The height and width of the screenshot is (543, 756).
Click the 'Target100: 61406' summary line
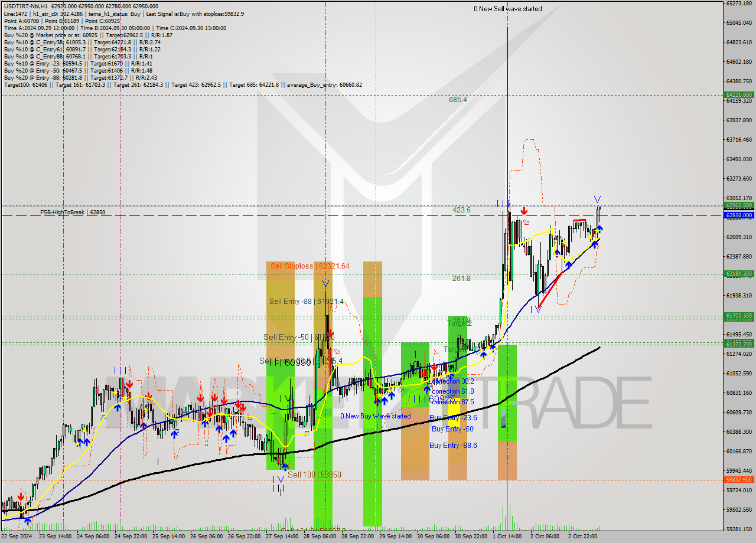click(x=183, y=84)
